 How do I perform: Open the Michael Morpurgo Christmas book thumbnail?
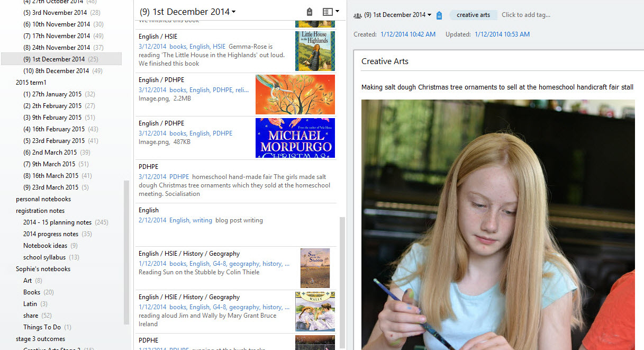[295, 138]
